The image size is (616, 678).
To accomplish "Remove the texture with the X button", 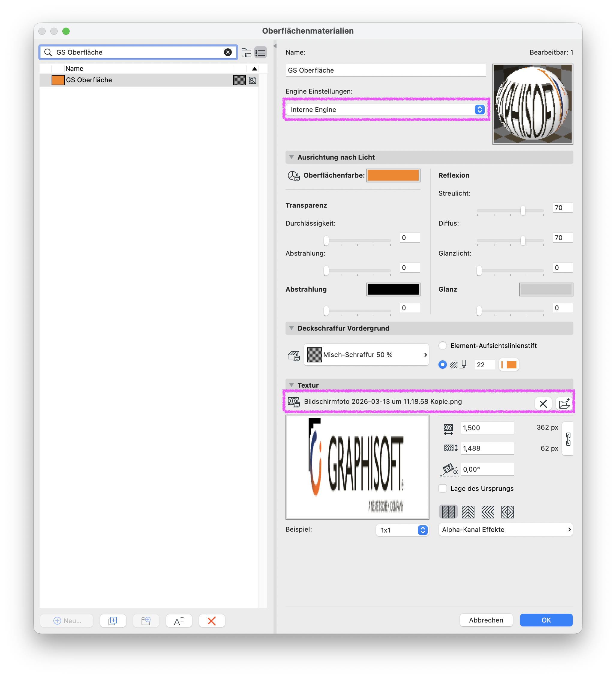I will coord(543,403).
